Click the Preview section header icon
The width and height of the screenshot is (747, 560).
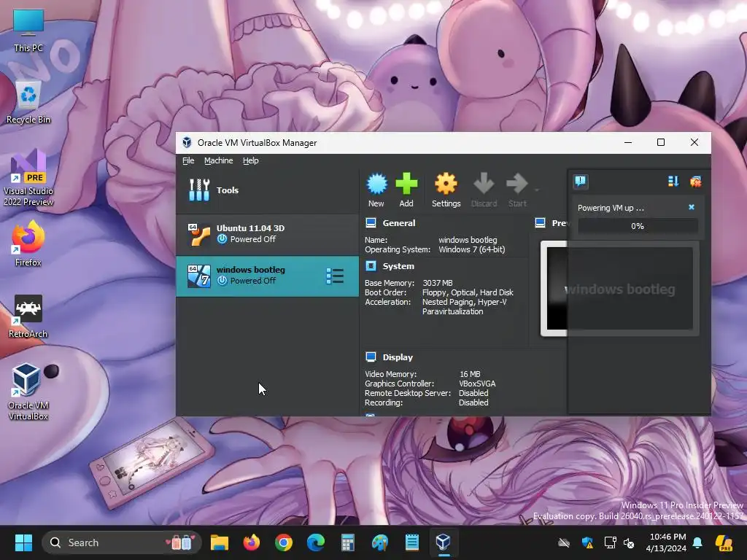pyautogui.click(x=541, y=223)
